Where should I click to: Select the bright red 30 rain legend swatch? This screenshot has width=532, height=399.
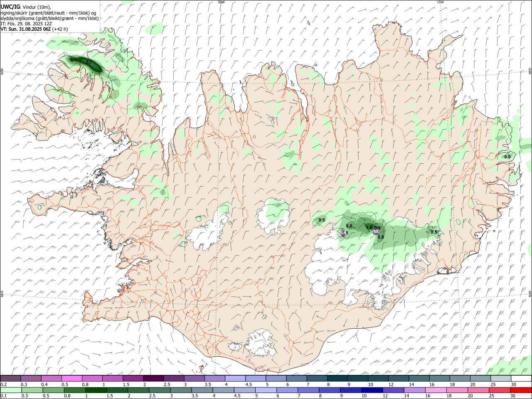click(521, 390)
